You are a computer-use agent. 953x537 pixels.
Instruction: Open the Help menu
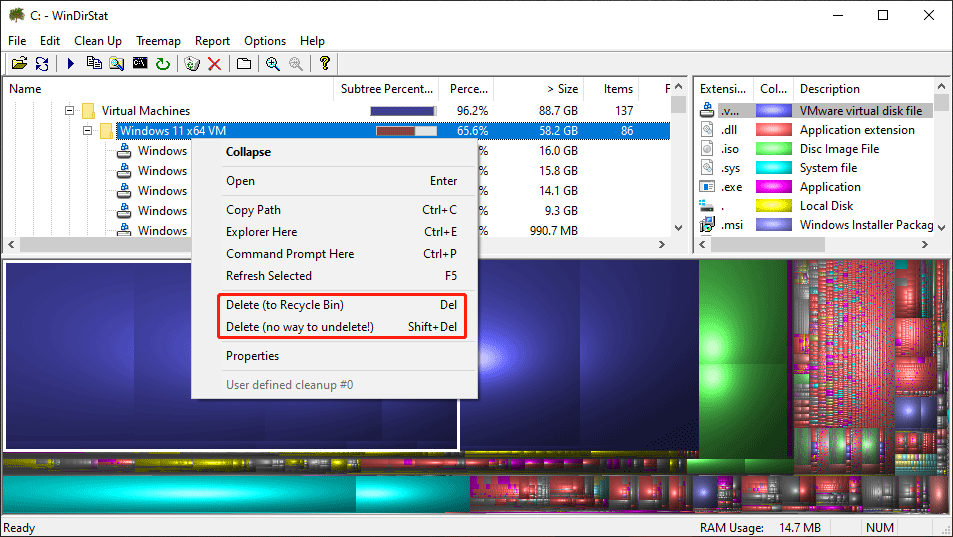point(312,41)
